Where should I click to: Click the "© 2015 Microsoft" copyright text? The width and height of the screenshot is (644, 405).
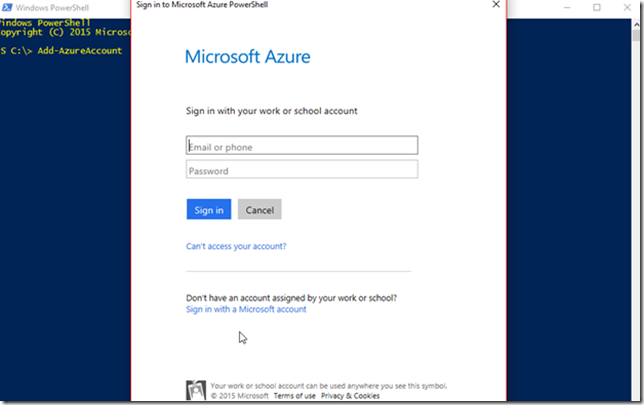pyautogui.click(x=239, y=396)
